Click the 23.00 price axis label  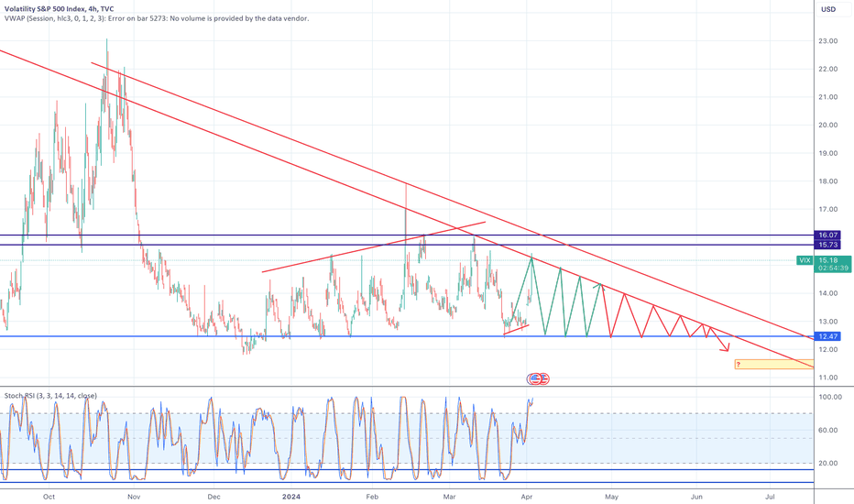coord(827,41)
